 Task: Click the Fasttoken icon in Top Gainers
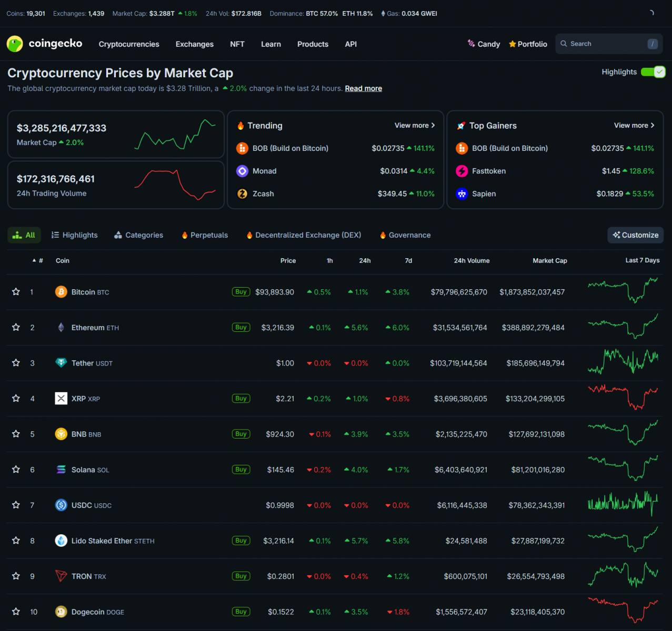click(462, 171)
